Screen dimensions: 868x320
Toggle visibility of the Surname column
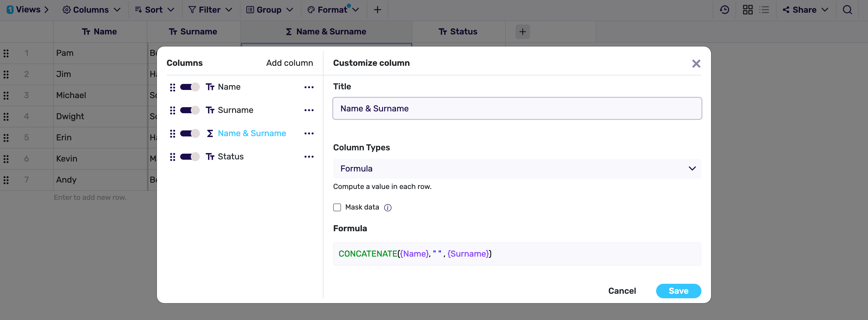click(x=190, y=110)
